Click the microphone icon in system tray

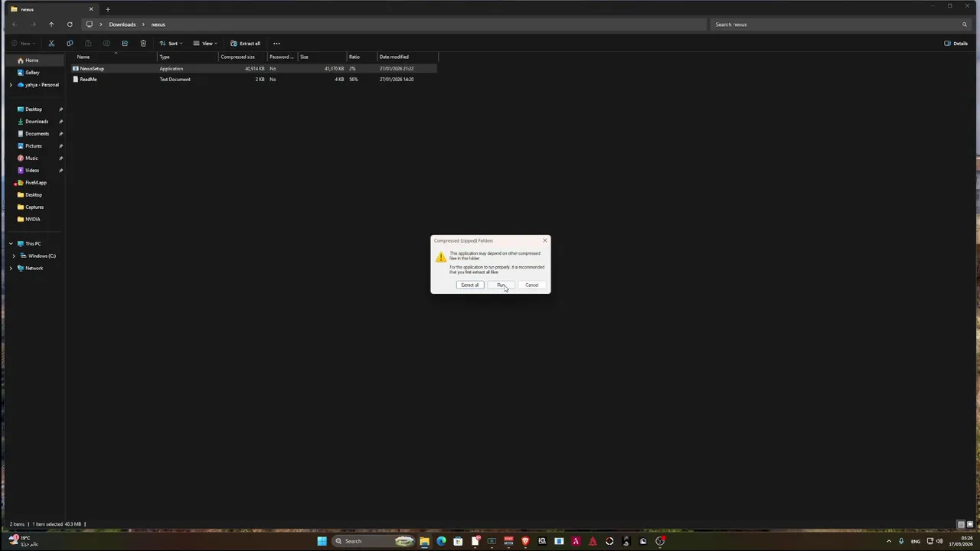(901, 541)
